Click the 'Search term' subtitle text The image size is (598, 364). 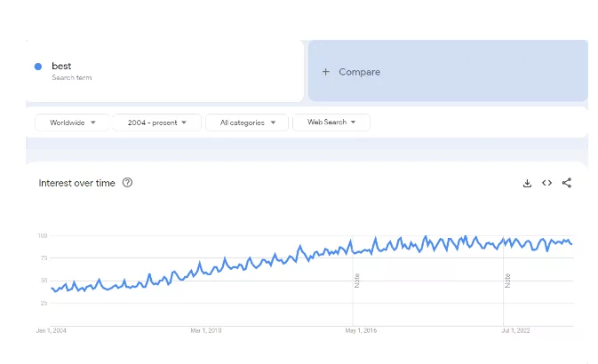coord(71,77)
